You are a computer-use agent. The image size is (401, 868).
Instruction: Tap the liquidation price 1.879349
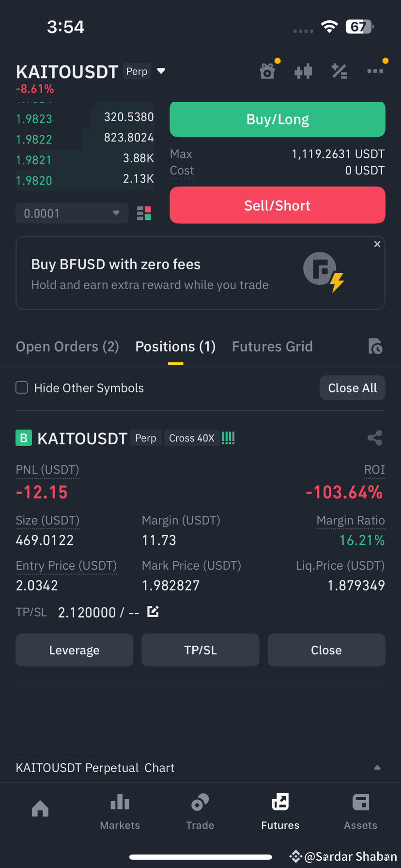[x=356, y=586]
